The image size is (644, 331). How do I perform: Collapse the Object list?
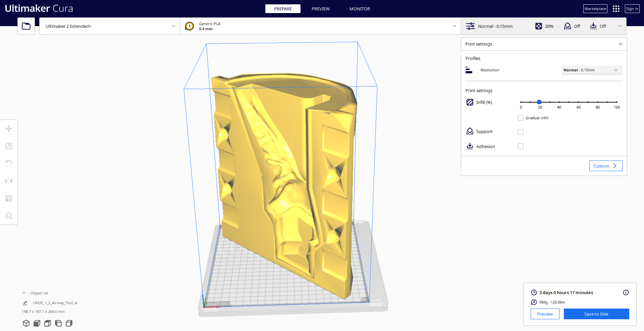coord(24,293)
